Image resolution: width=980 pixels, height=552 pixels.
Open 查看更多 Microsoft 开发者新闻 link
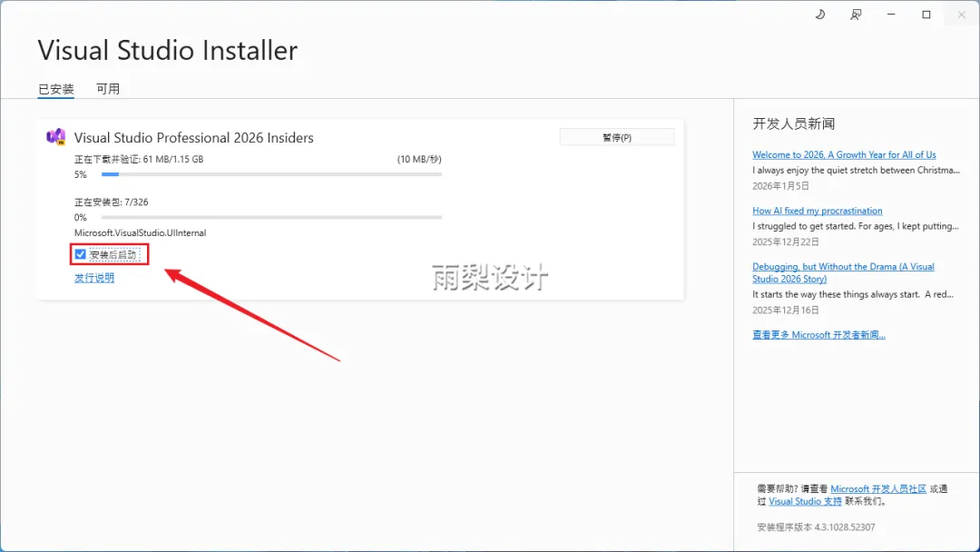818,334
